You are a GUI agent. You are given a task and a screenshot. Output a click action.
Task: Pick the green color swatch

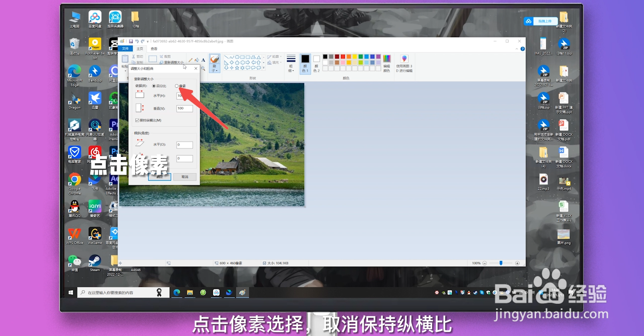(361, 57)
